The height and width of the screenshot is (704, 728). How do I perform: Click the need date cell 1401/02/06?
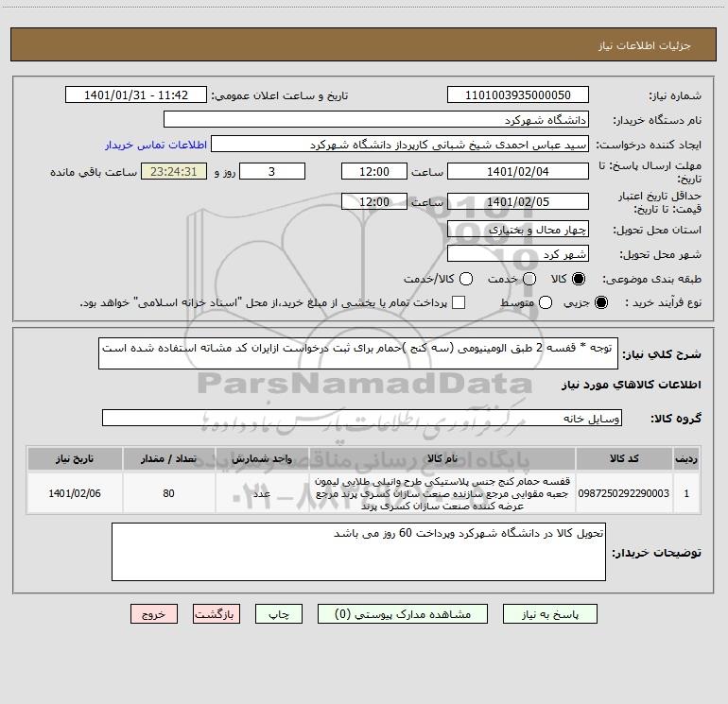[75, 493]
